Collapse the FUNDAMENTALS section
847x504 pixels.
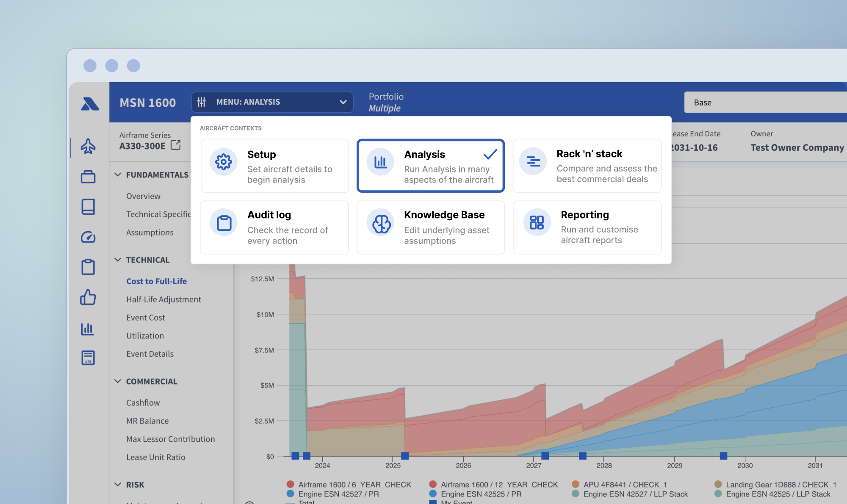(x=118, y=174)
